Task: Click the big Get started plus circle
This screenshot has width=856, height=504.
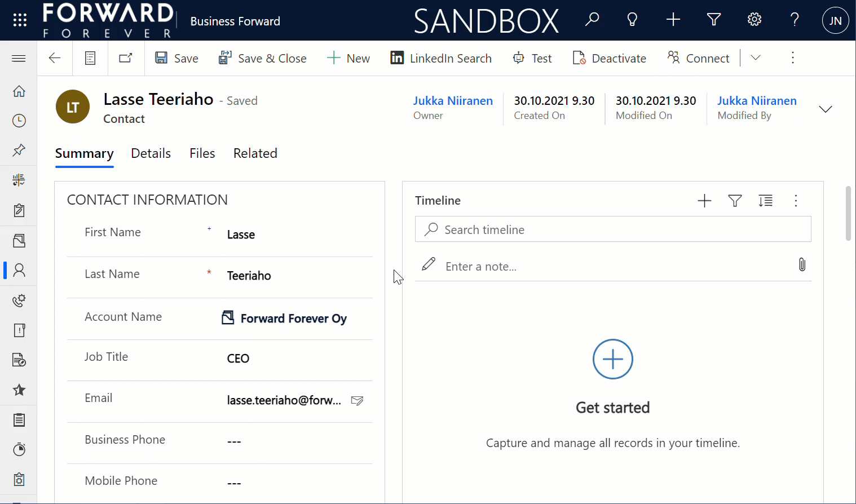Action: tap(613, 359)
